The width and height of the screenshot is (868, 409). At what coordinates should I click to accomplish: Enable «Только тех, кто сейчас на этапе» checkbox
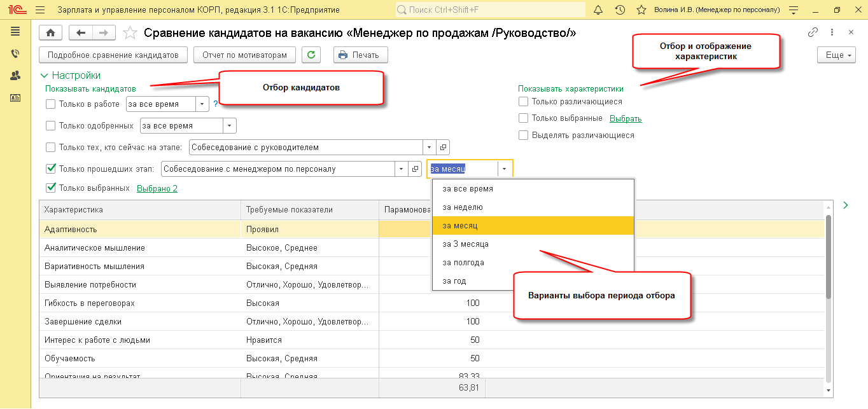51,147
